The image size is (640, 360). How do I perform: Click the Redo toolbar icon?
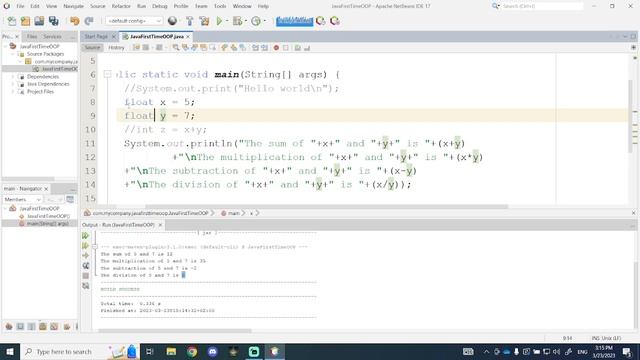89,21
